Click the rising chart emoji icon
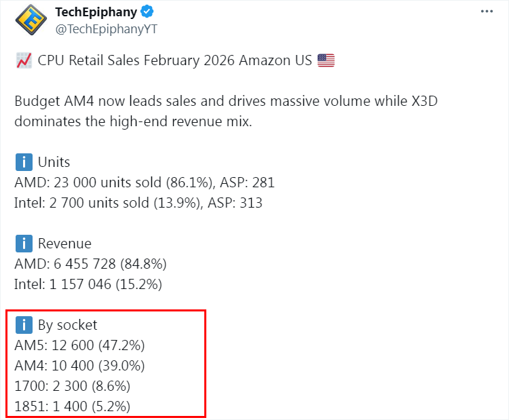This screenshot has width=509, height=420. pyautogui.click(x=22, y=60)
